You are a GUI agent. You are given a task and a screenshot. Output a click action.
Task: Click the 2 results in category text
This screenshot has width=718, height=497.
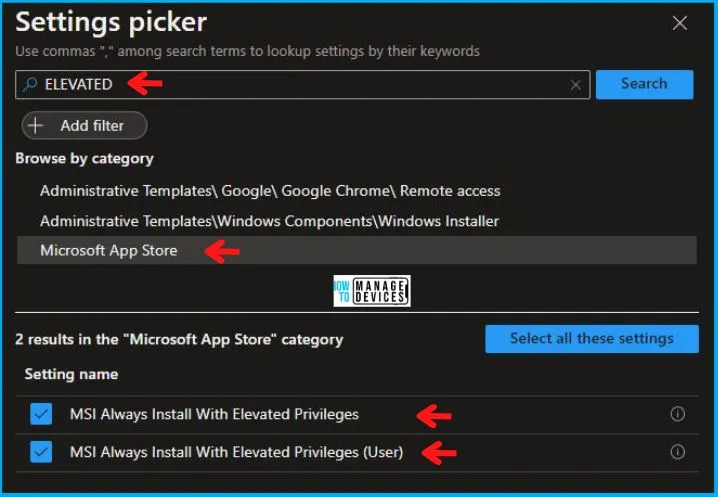(179, 339)
